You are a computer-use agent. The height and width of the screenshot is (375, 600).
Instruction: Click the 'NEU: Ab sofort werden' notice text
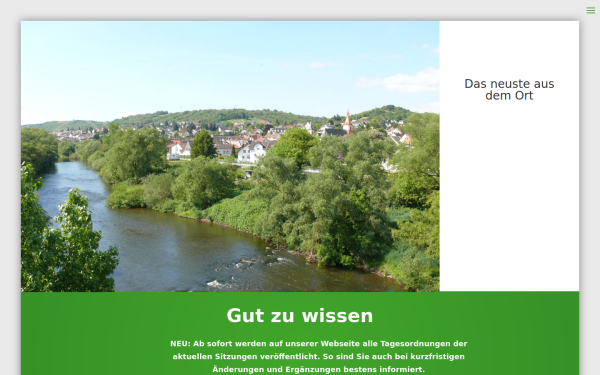point(319,356)
